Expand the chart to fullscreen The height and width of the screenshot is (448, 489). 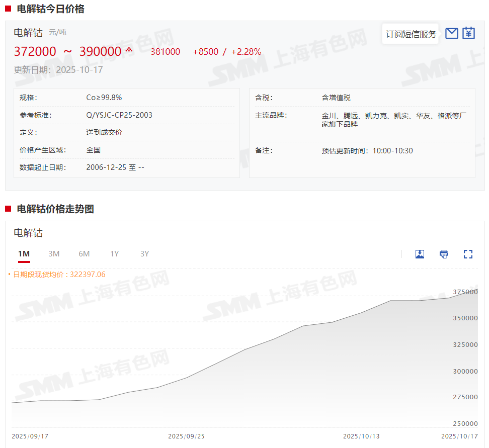468,254
